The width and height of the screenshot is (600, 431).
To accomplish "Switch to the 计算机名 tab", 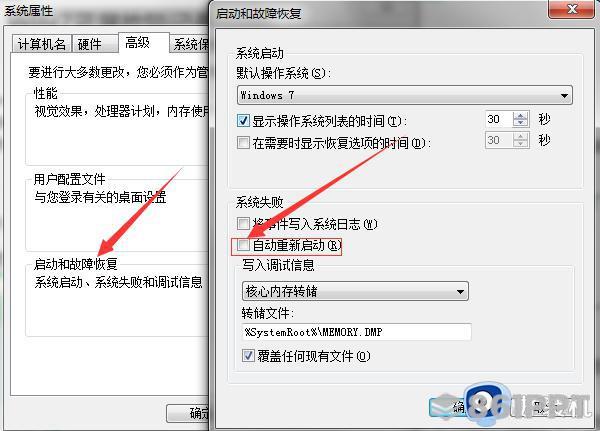I will click(x=42, y=44).
